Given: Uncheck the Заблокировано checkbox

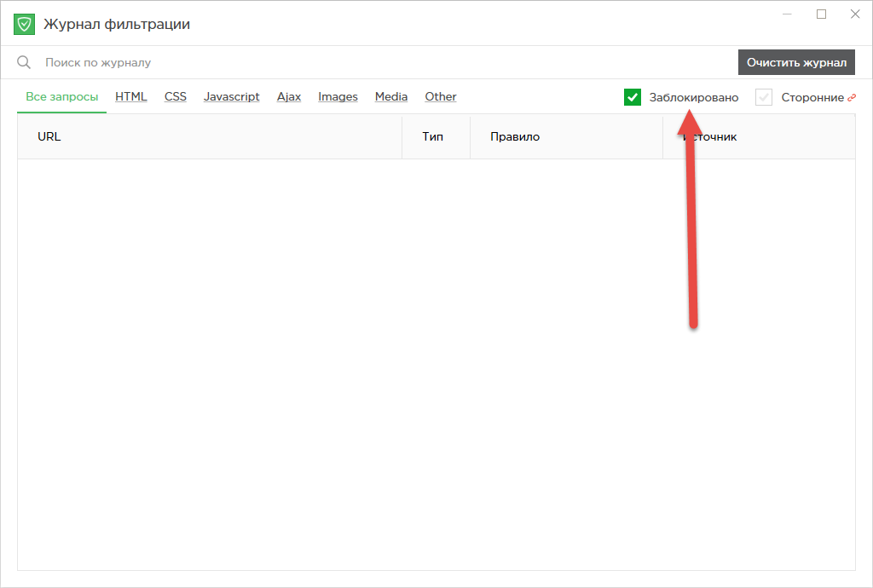Looking at the screenshot, I should point(633,97).
